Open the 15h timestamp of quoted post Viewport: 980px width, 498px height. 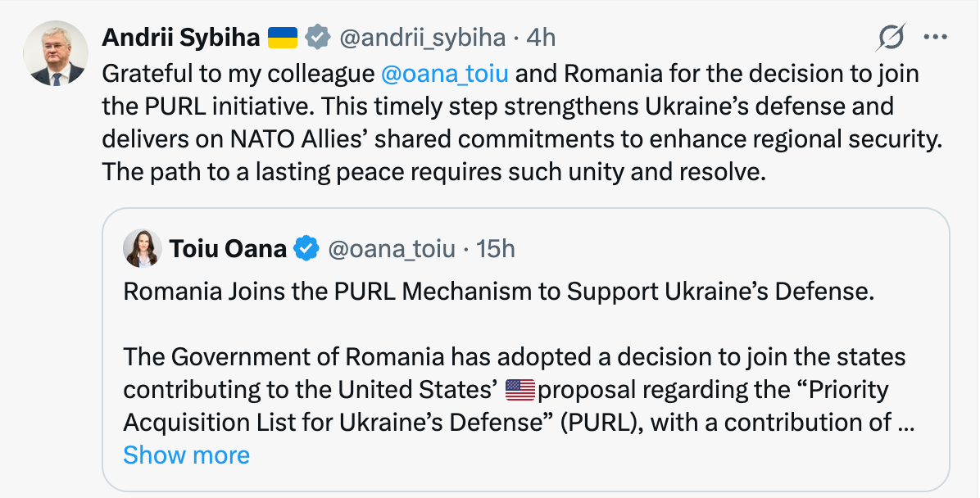coord(496,248)
